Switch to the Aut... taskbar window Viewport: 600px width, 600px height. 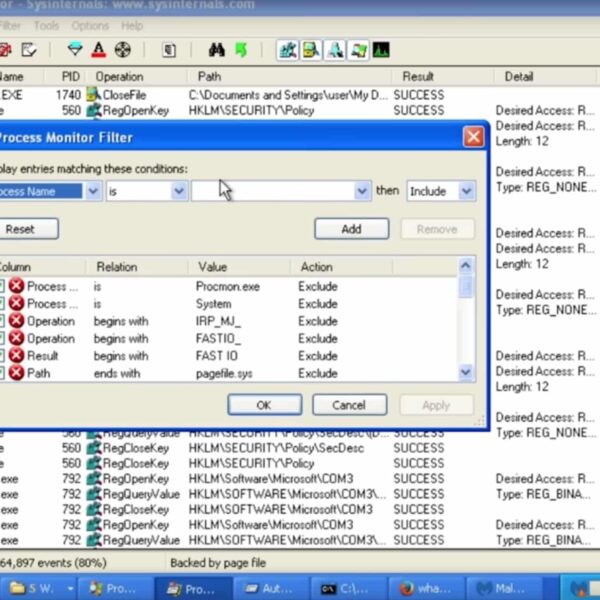point(270,589)
